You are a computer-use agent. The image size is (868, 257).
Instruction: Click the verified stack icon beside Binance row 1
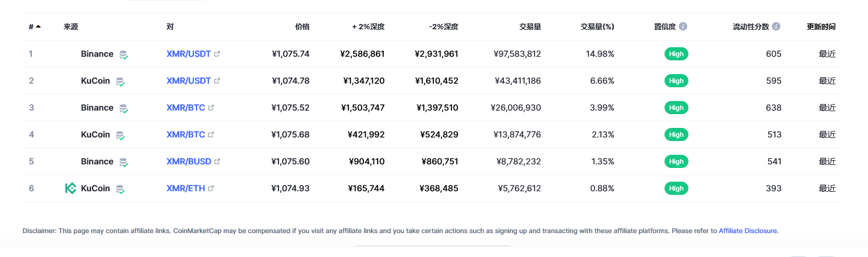123,54
